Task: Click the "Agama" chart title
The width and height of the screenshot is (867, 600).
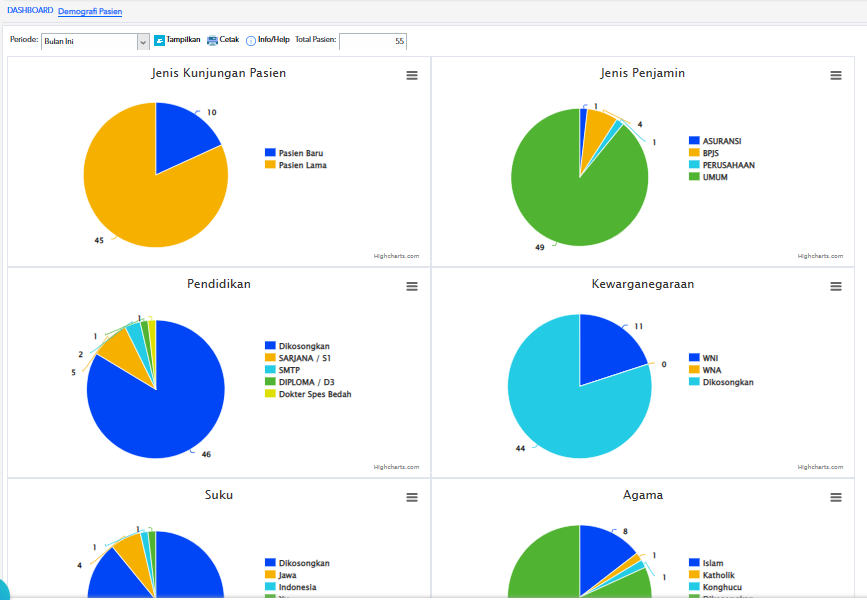Action: (643, 495)
